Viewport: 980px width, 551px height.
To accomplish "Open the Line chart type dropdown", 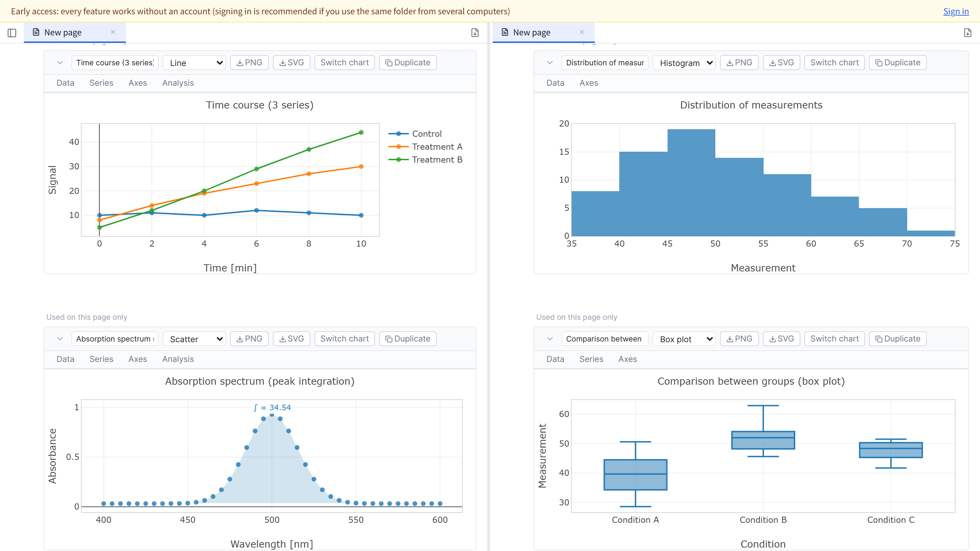I will (x=194, y=63).
